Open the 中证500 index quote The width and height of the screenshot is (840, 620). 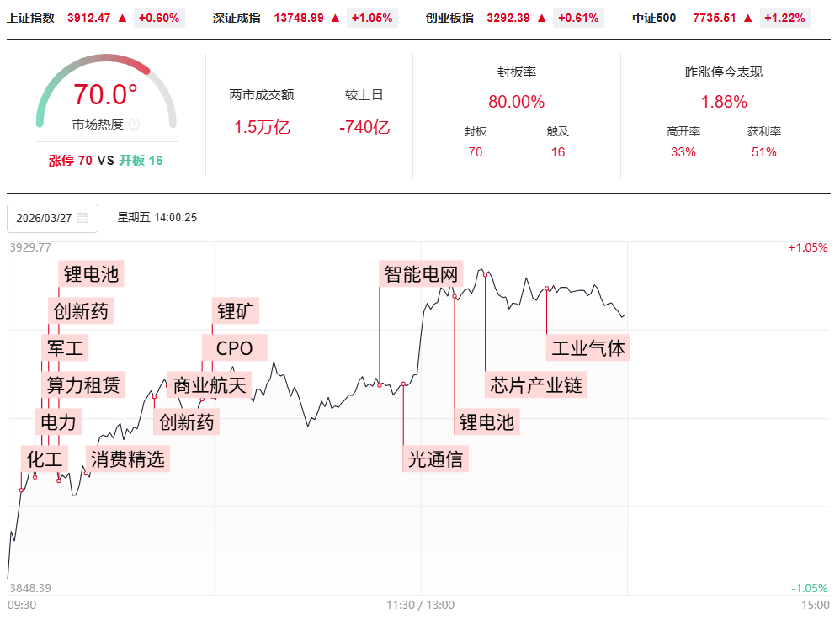[654, 18]
